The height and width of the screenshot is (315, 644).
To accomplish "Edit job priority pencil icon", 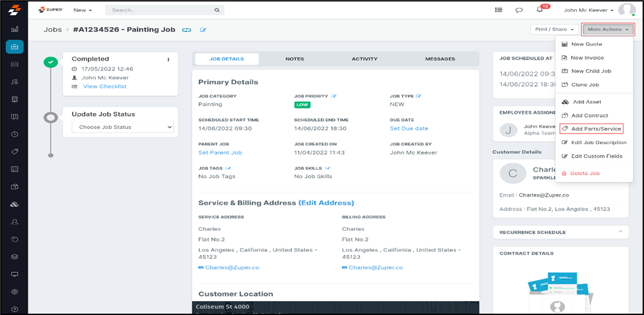I will (x=334, y=97).
